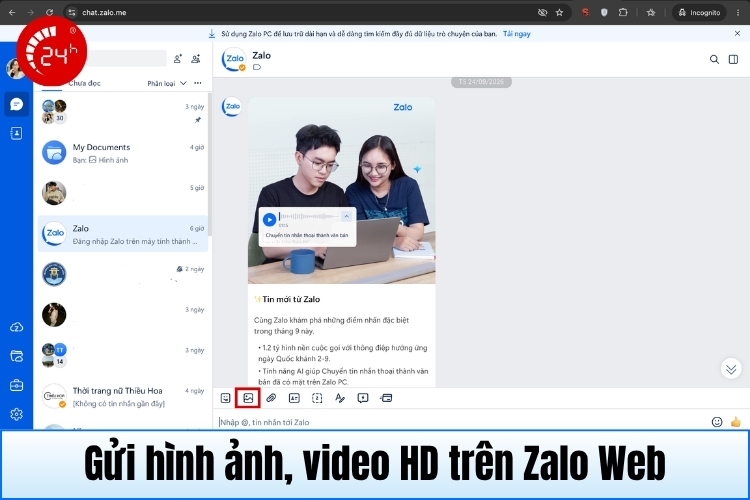Open the three-dot conversation list menu
Image resolution: width=750 pixels, height=500 pixels.
(198, 83)
